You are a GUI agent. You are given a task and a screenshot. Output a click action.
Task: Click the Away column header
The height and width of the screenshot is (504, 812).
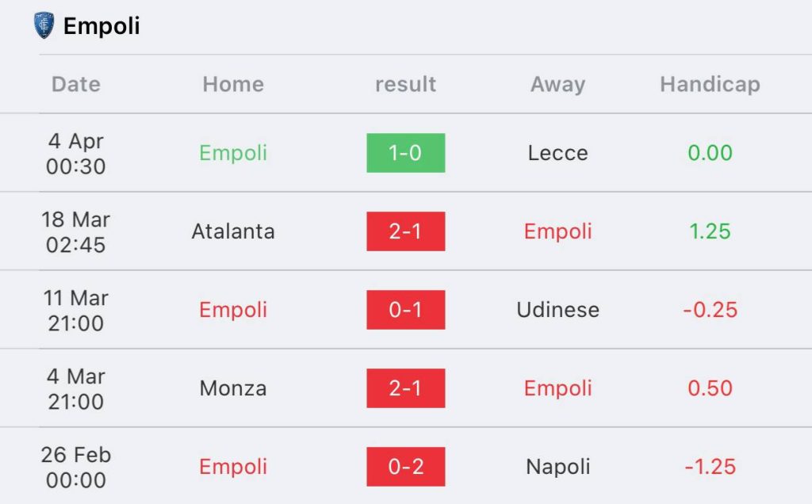(557, 84)
